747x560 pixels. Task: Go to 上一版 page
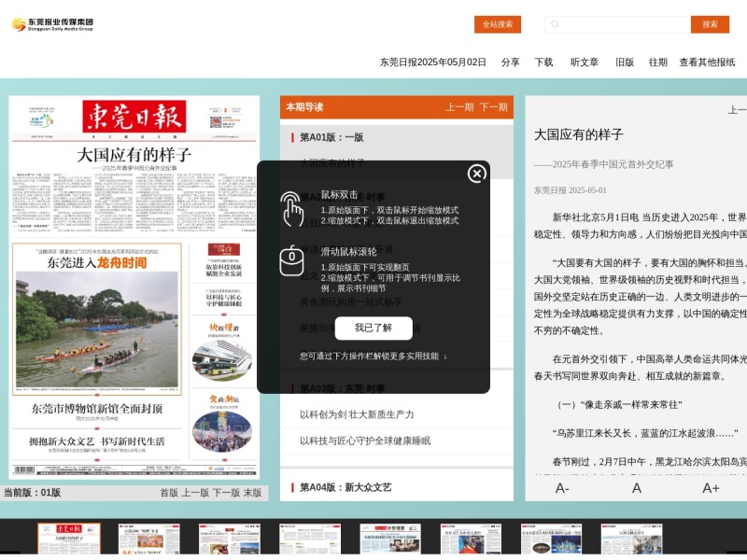(195, 493)
